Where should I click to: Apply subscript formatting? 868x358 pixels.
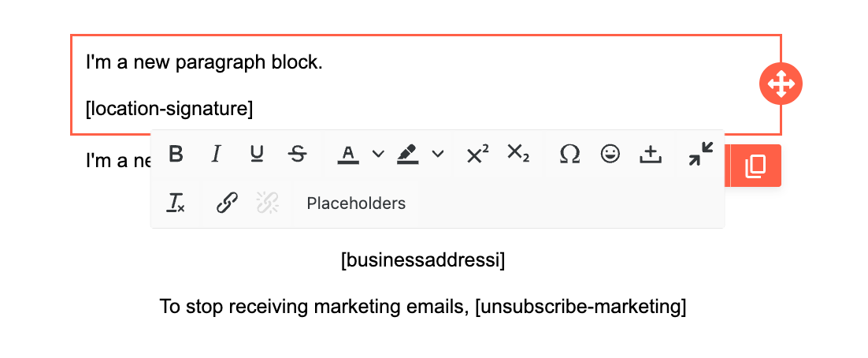pyautogui.click(x=518, y=154)
